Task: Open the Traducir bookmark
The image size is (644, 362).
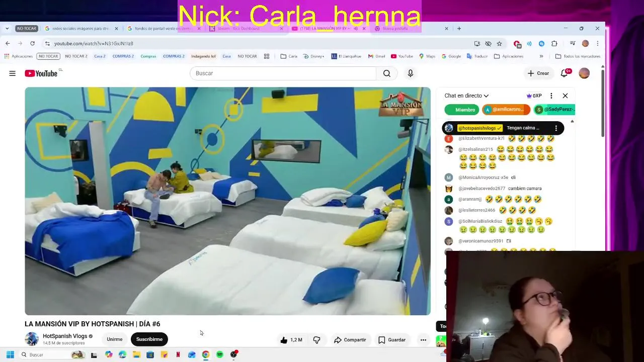Action: [x=477, y=56]
